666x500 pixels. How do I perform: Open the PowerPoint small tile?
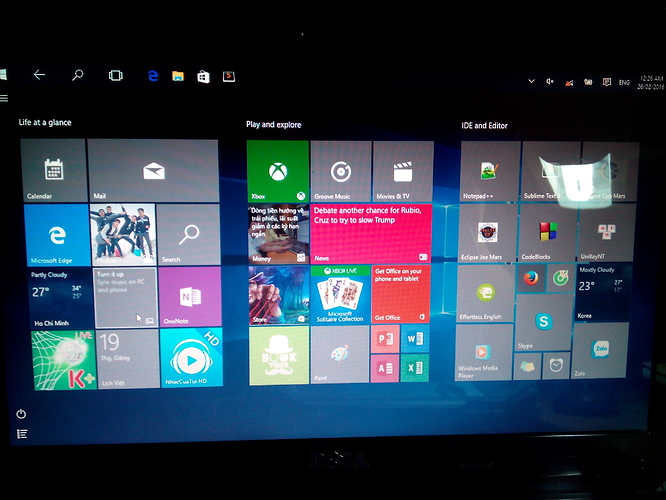click(385, 339)
